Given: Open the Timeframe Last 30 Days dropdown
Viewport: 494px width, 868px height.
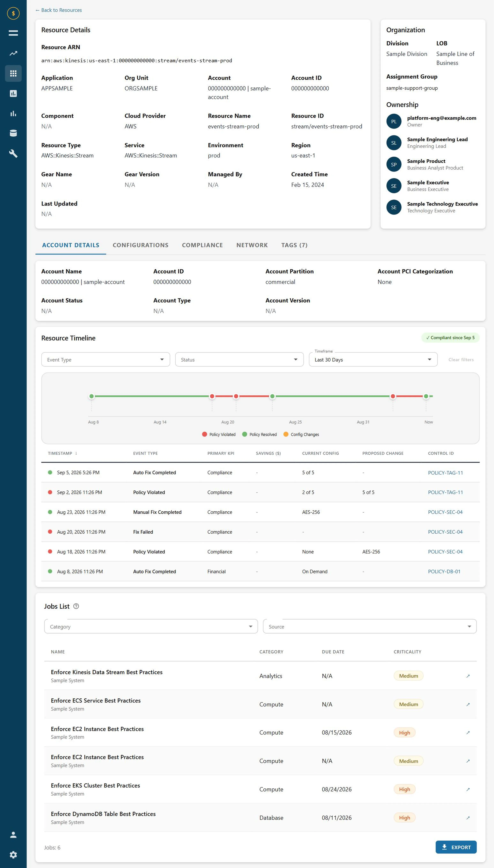Looking at the screenshot, I should pyautogui.click(x=373, y=359).
